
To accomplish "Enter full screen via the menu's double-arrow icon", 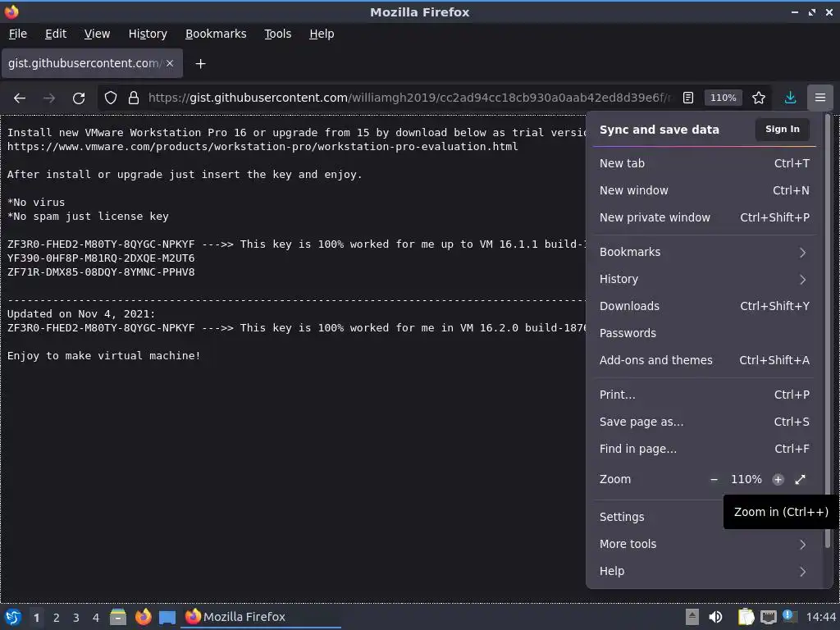I will (x=800, y=479).
